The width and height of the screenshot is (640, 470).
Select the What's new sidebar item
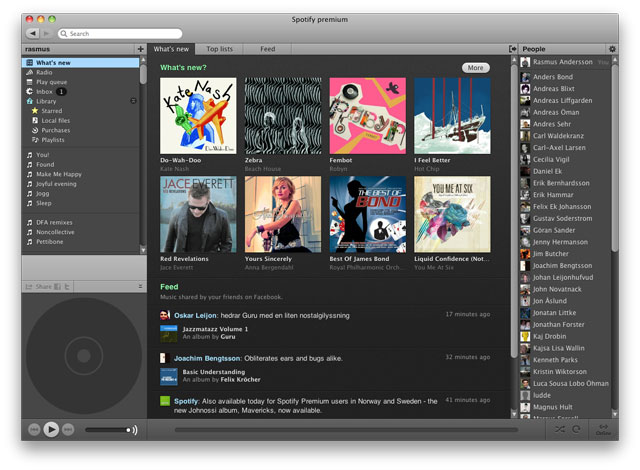pos(80,62)
